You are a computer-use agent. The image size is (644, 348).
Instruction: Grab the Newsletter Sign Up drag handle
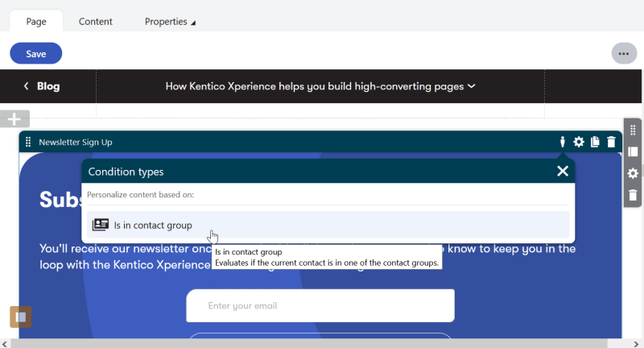(28, 142)
